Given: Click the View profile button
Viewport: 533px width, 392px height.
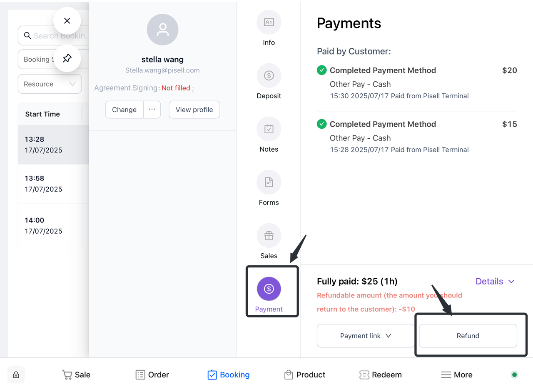Looking at the screenshot, I should point(194,110).
